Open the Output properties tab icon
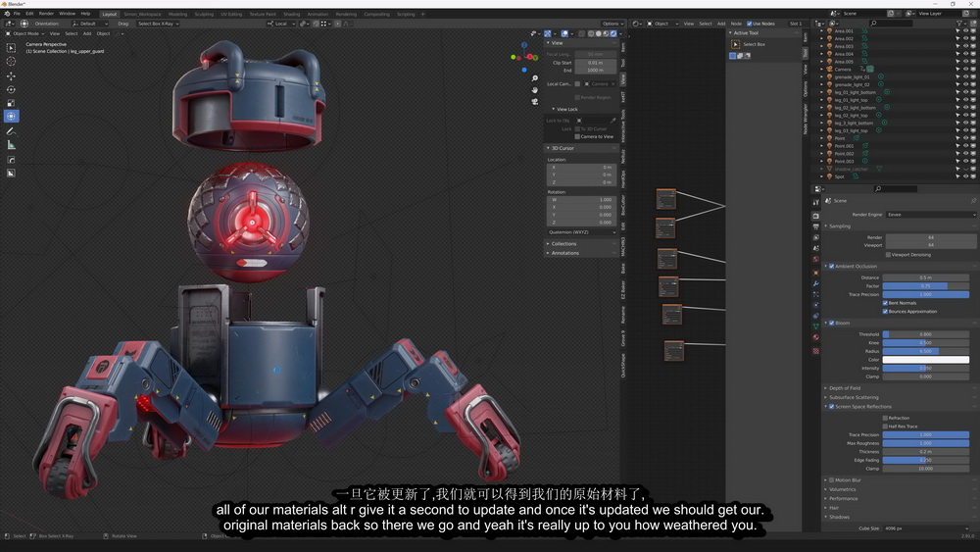The width and height of the screenshot is (980, 552). [815, 226]
